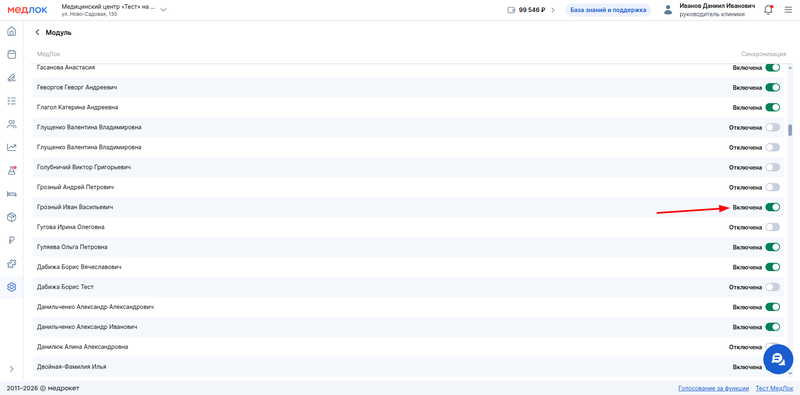
Task: Open the analytics chart icon in sidebar
Action: click(11, 147)
